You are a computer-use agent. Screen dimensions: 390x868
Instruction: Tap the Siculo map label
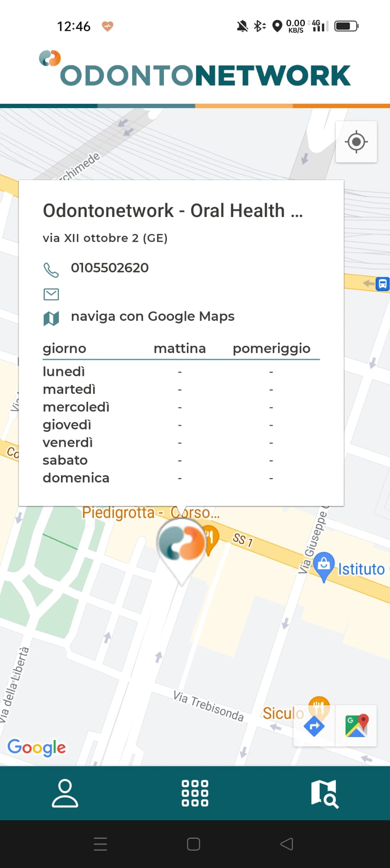tap(283, 713)
